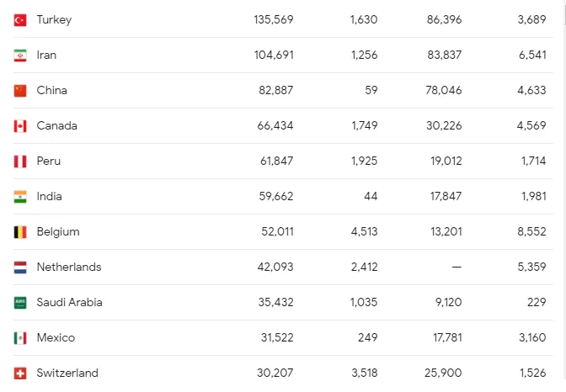
Task: Open the Netherlands row label
Action: (x=69, y=267)
